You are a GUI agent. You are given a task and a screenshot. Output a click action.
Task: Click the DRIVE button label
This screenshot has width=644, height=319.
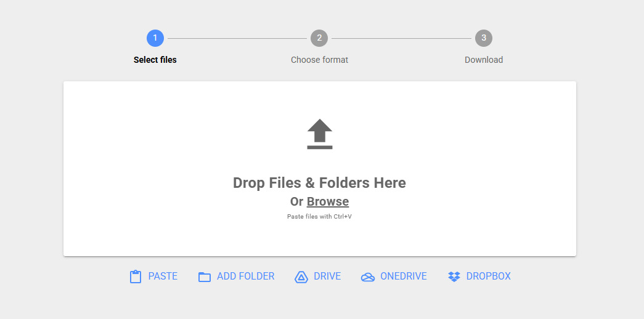pyautogui.click(x=327, y=277)
